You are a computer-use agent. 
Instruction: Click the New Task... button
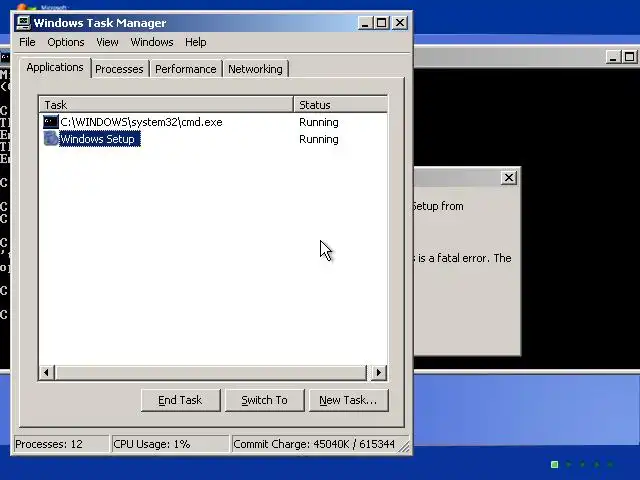tap(349, 400)
